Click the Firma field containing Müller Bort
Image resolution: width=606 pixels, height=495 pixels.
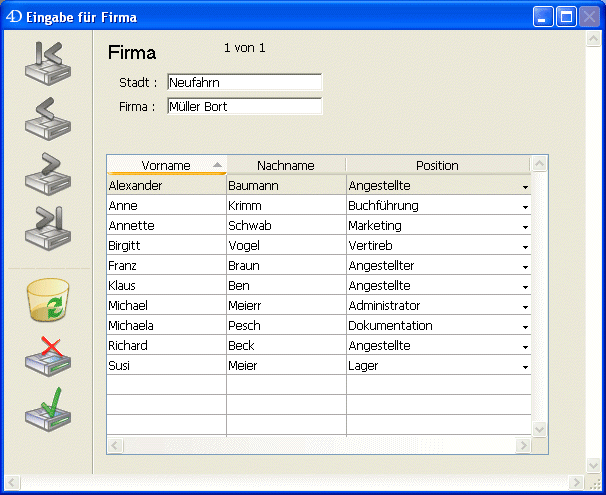click(244, 106)
